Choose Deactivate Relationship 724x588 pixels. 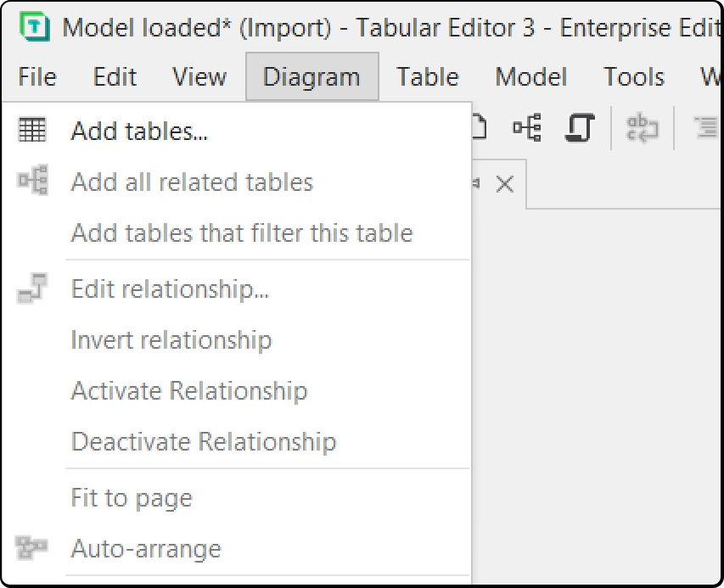click(237, 442)
